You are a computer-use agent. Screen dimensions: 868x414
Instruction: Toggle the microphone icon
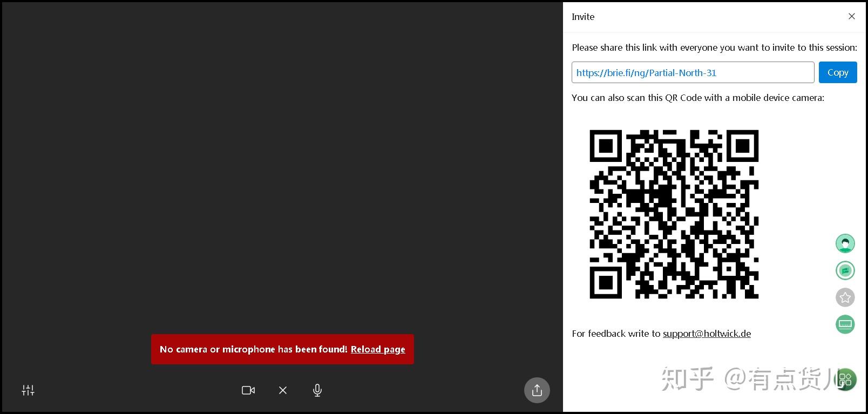click(x=317, y=390)
